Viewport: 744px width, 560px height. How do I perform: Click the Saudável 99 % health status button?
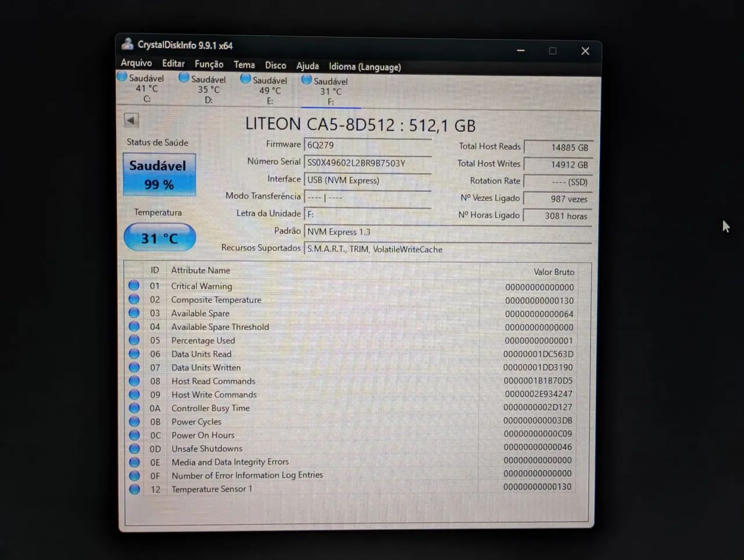tap(159, 175)
